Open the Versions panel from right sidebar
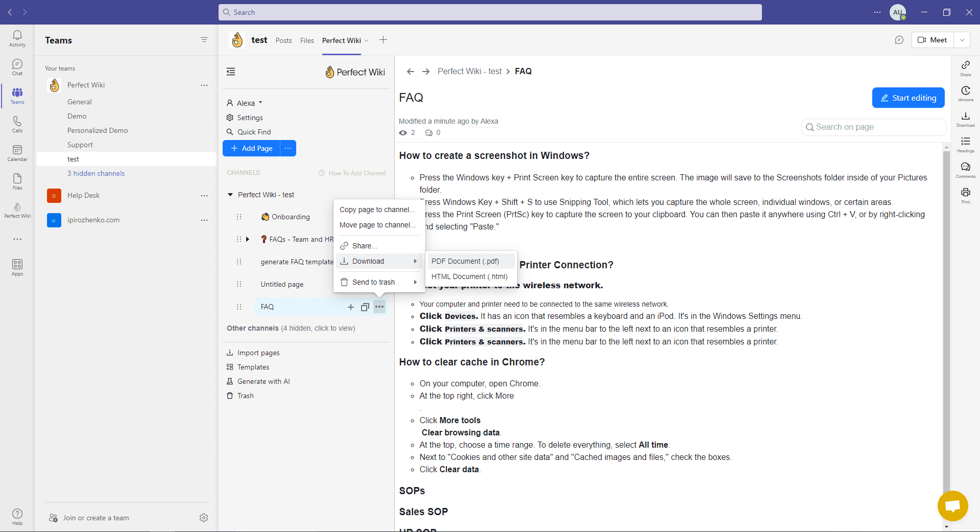Viewport: 980px width, 532px height. 965,94
